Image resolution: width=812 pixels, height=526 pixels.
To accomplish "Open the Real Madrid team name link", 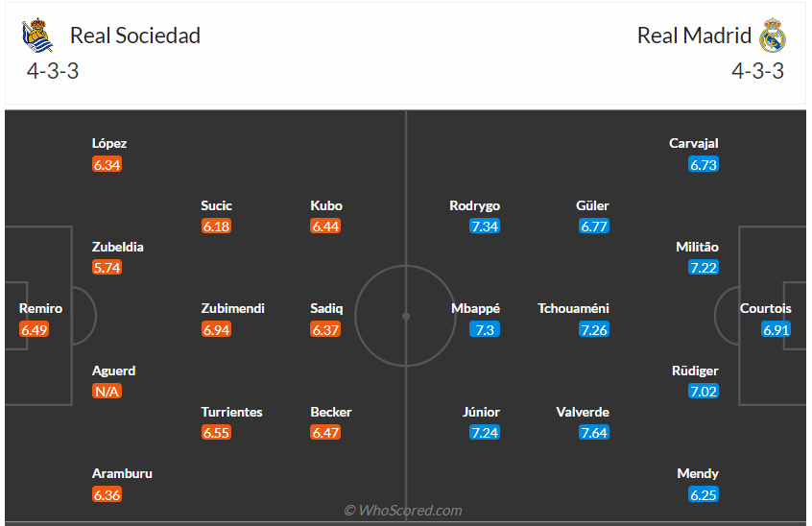I will click(x=694, y=36).
